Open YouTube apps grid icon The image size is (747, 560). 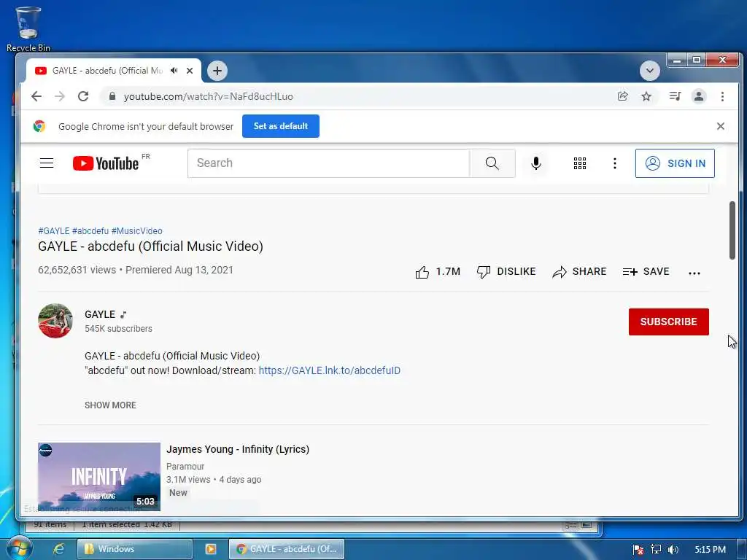(x=580, y=163)
